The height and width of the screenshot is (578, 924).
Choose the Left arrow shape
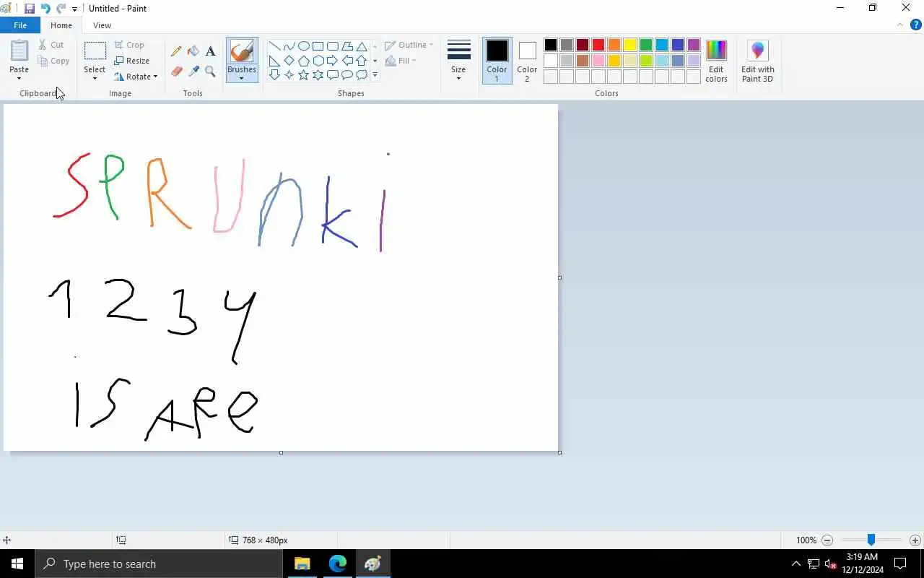click(x=347, y=61)
